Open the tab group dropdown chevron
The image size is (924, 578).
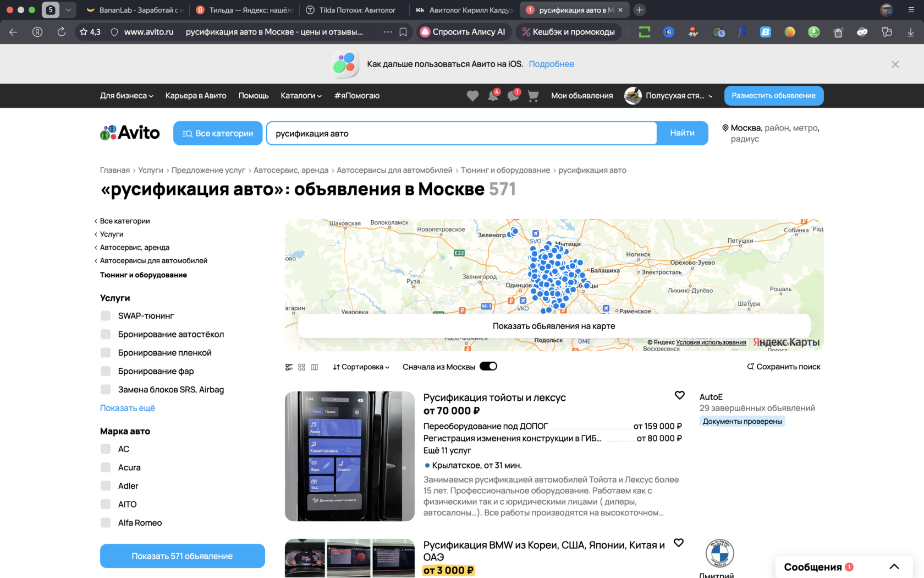[68, 10]
